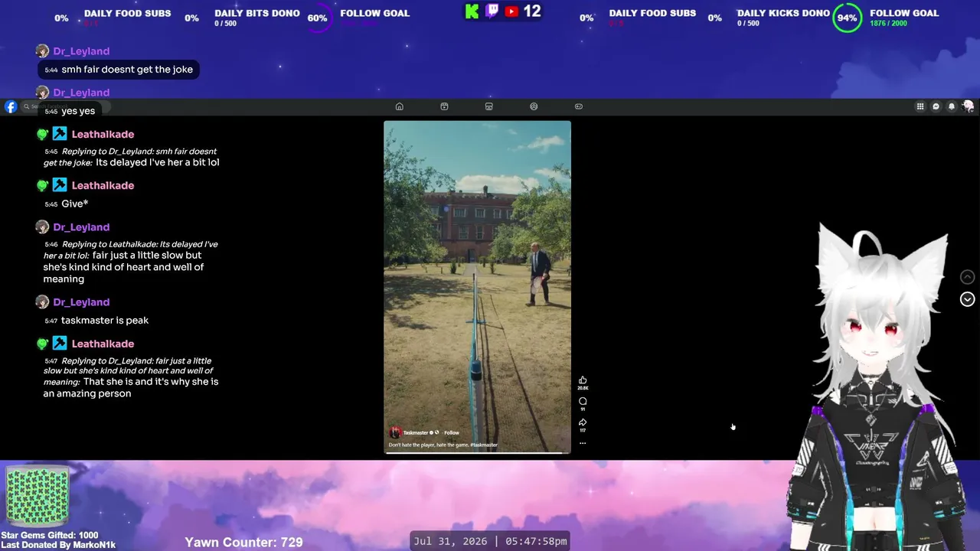Click the "Jul 31, 2026" date-time display
Image resolution: width=980 pixels, height=551 pixels.
tap(490, 541)
